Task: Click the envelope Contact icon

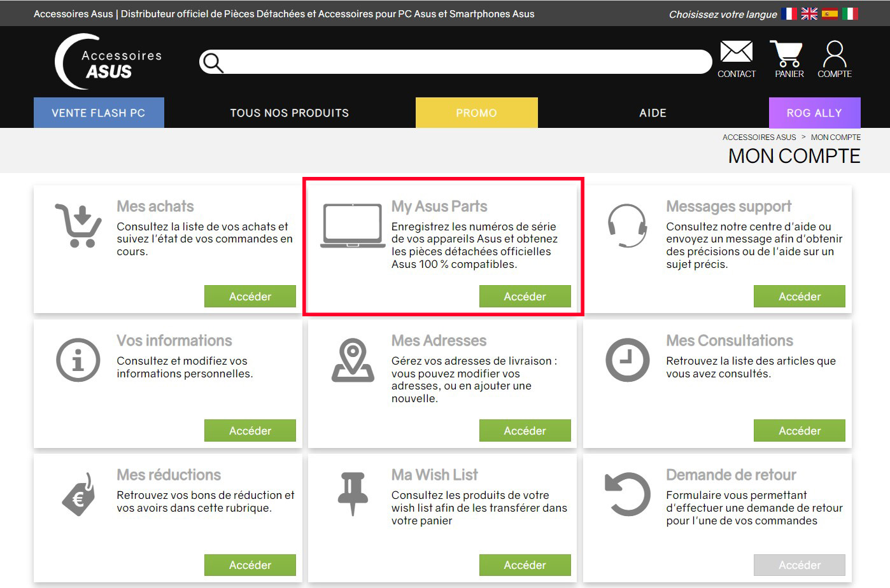Action: 736,52
